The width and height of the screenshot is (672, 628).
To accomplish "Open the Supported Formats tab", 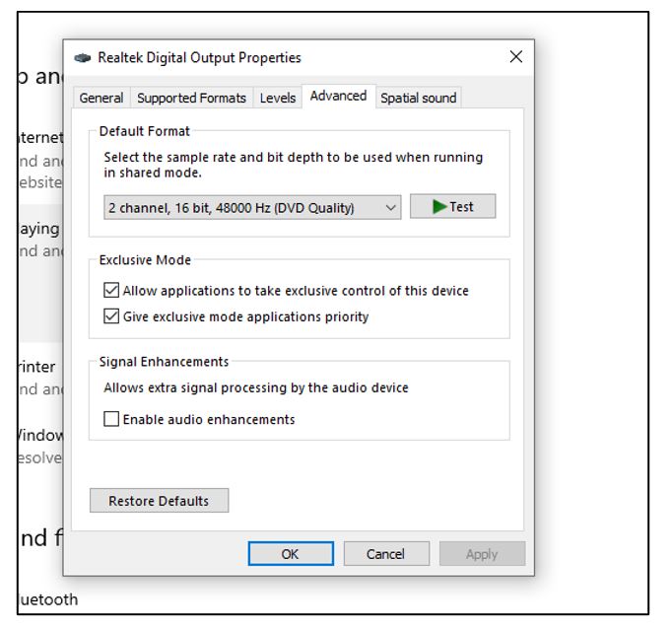I will [191, 98].
